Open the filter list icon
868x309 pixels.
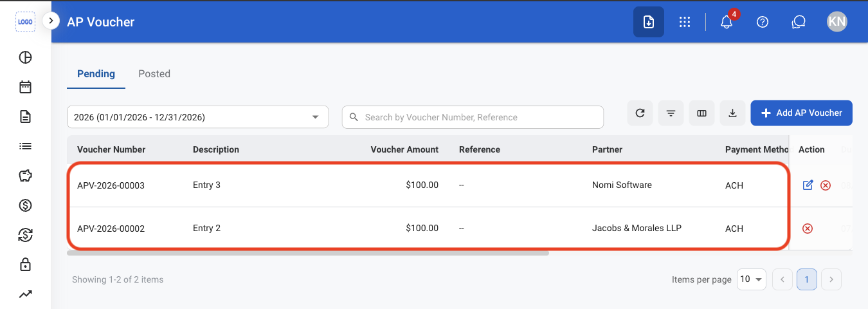click(671, 113)
